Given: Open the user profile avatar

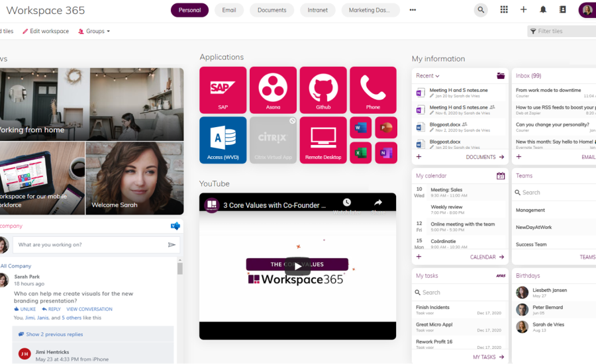Looking at the screenshot, I should click(x=587, y=10).
